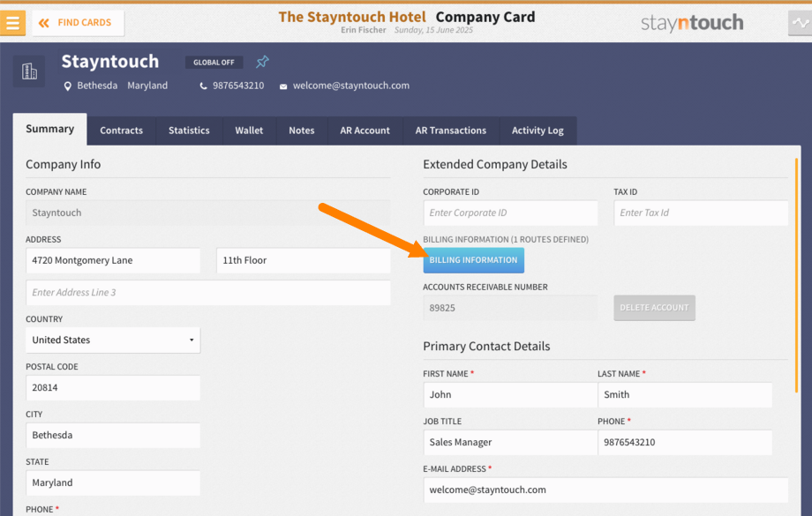Screen dimensions: 812x516
Task: Switch to the Contracts tab
Action: pos(121,131)
